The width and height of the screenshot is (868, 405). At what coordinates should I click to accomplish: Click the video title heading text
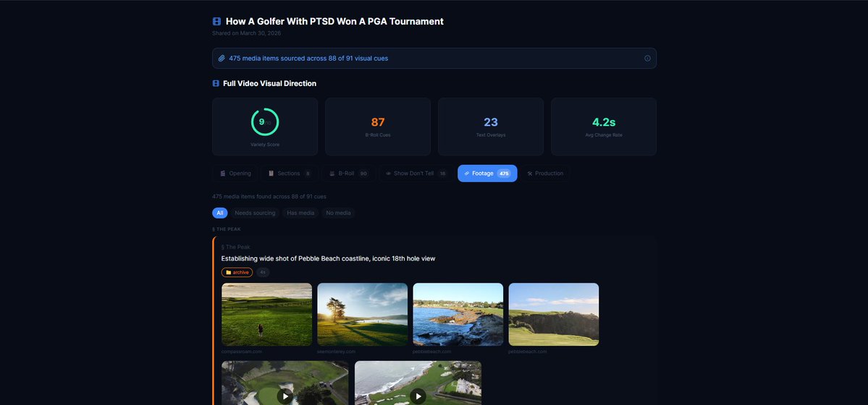[x=334, y=22]
